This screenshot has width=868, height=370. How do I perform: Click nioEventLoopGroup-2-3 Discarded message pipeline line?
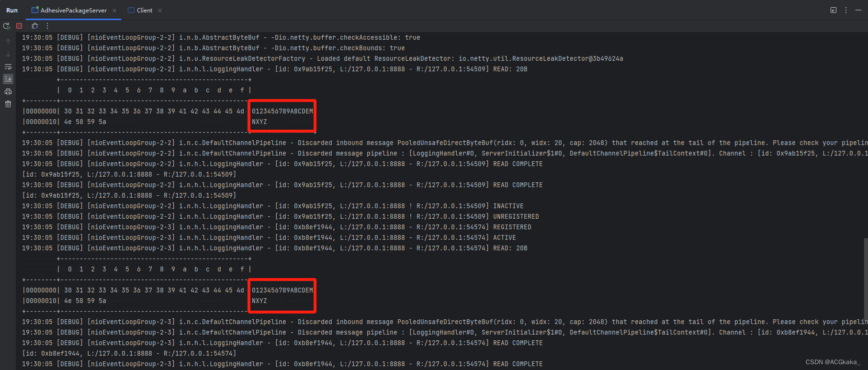tap(445, 332)
